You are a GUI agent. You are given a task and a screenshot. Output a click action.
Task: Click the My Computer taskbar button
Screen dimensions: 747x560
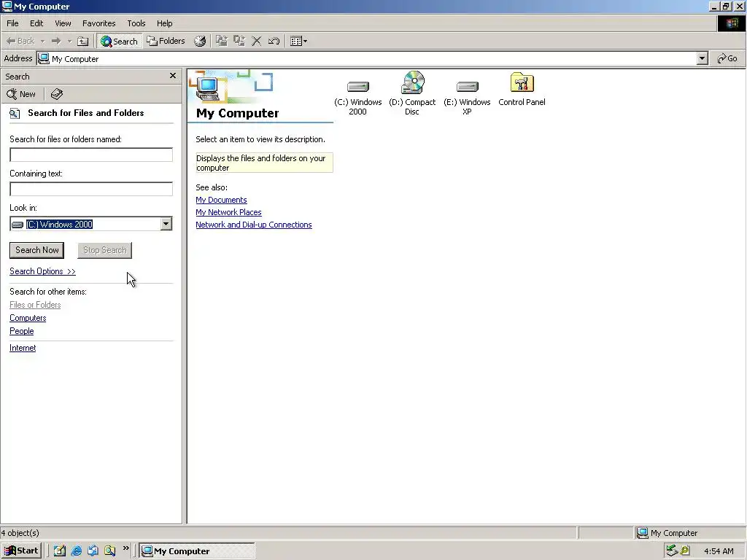pyautogui.click(x=197, y=551)
